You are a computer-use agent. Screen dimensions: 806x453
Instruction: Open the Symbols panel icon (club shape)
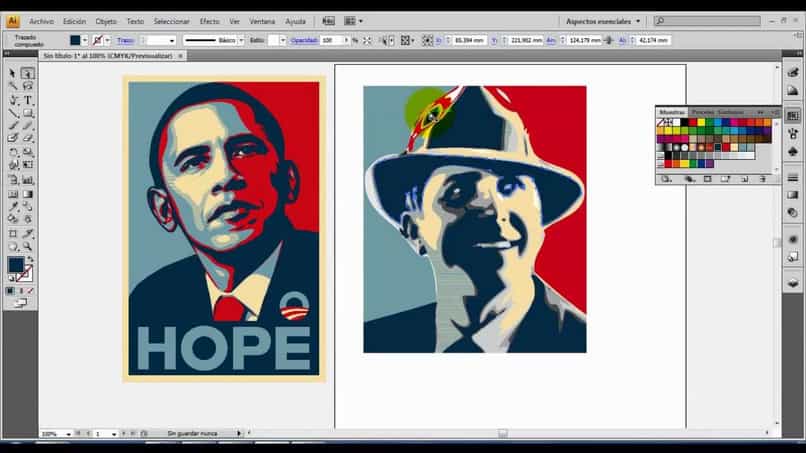click(793, 152)
